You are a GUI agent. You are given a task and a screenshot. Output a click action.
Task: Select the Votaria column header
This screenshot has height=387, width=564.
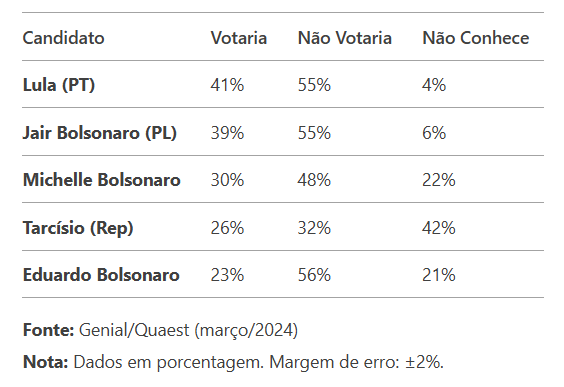(239, 38)
